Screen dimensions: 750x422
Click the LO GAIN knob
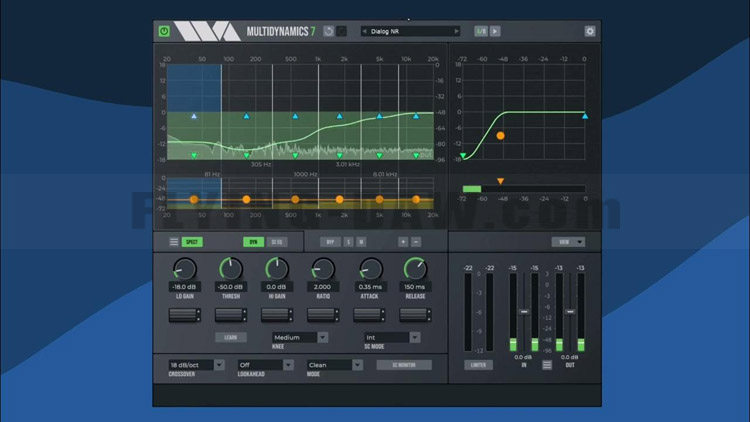(185, 269)
